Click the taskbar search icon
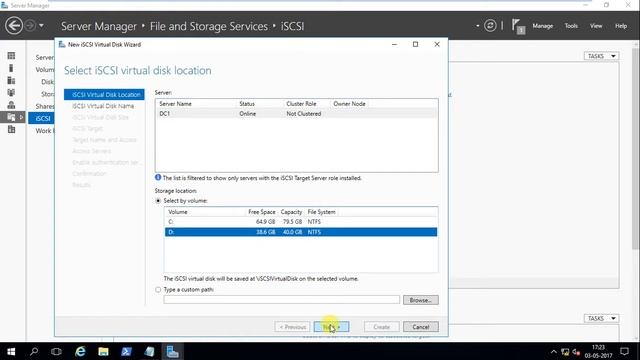640x360 pixels. pos(34,351)
